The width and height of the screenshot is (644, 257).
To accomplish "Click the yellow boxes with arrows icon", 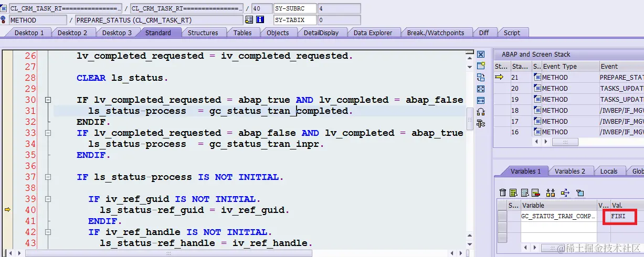I will coord(551,193).
